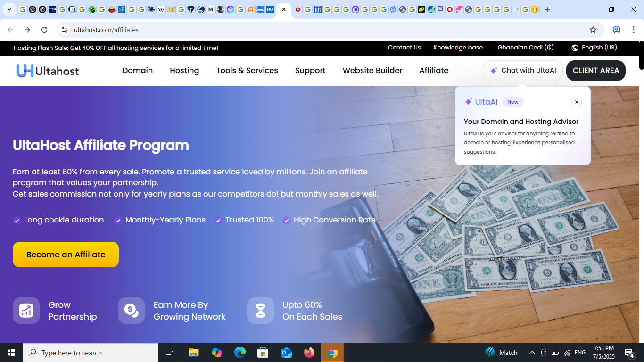Open the Chrome three-dot menu
The image size is (644, 362).
click(634, 30)
